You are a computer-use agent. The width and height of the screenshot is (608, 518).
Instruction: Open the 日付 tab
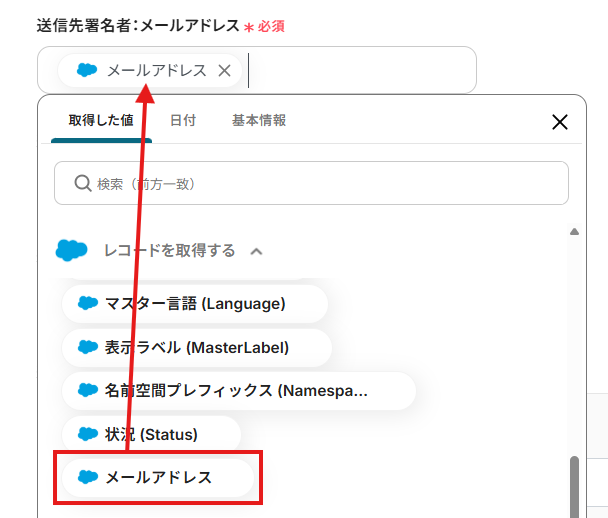(183, 121)
